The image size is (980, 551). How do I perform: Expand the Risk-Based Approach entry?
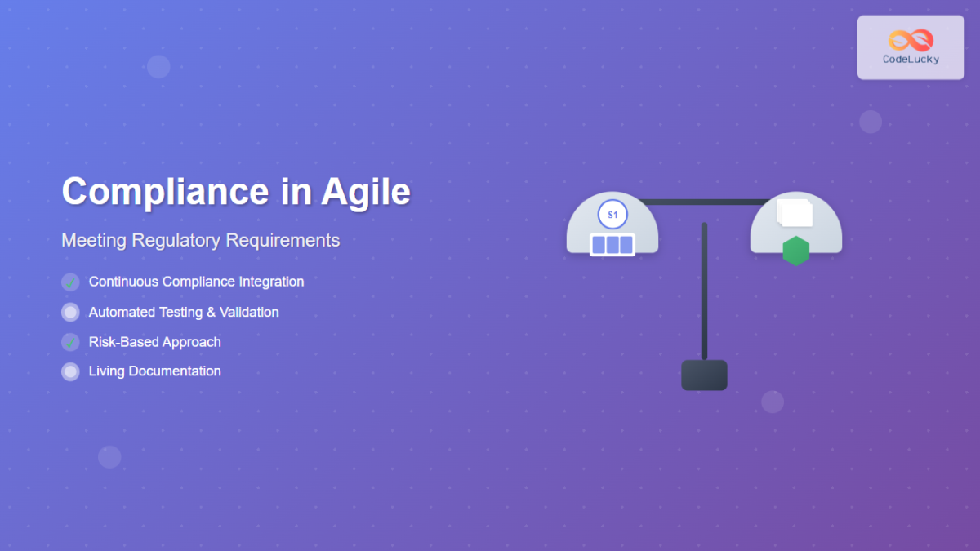tap(155, 342)
